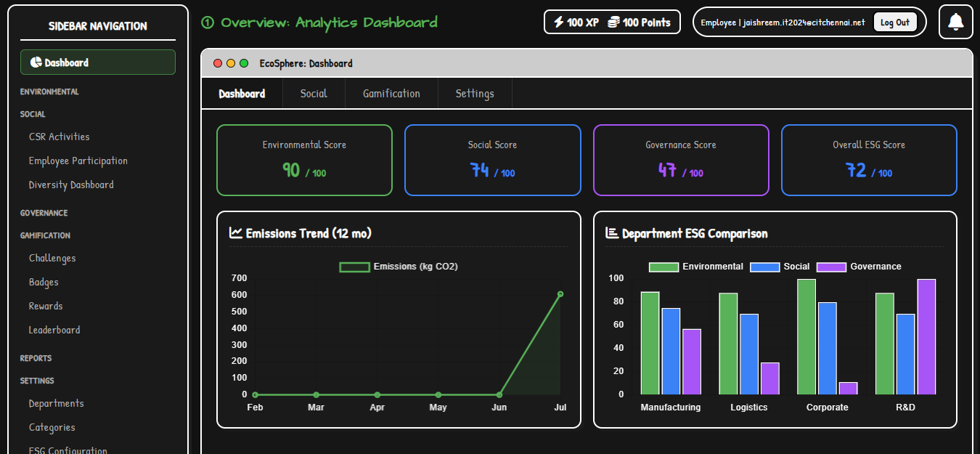Click the Emissions Trend line chart icon
Viewport: 980px width, 454px height.
pyautogui.click(x=236, y=233)
